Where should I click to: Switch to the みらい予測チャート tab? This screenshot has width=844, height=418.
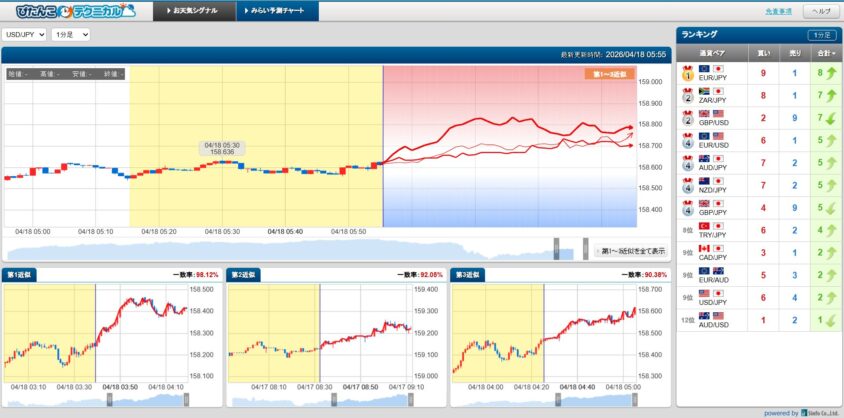click(278, 11)
